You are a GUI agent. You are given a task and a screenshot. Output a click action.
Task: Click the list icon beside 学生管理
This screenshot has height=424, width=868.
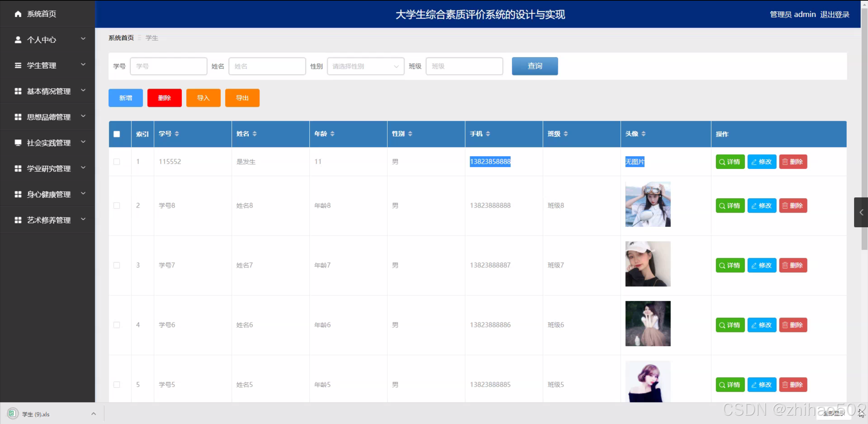(x=18, y=65)
